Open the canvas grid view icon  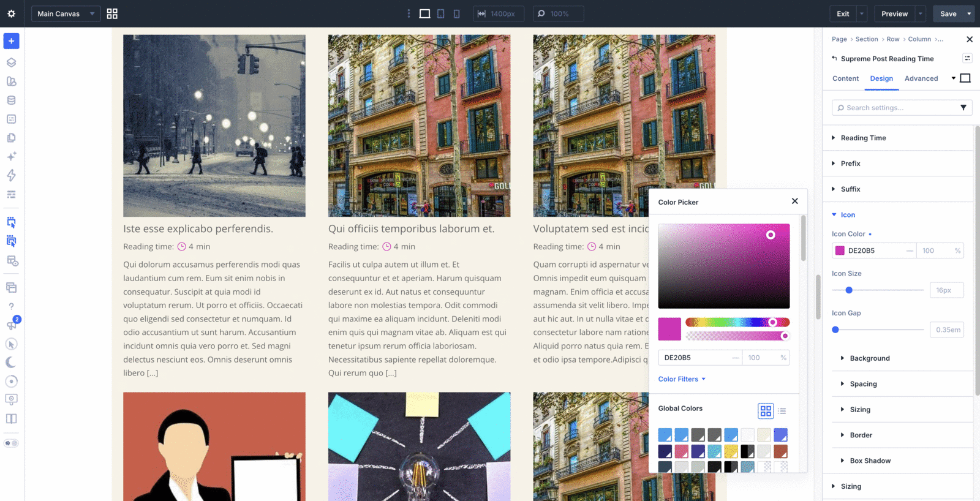[x=112, y=13]
